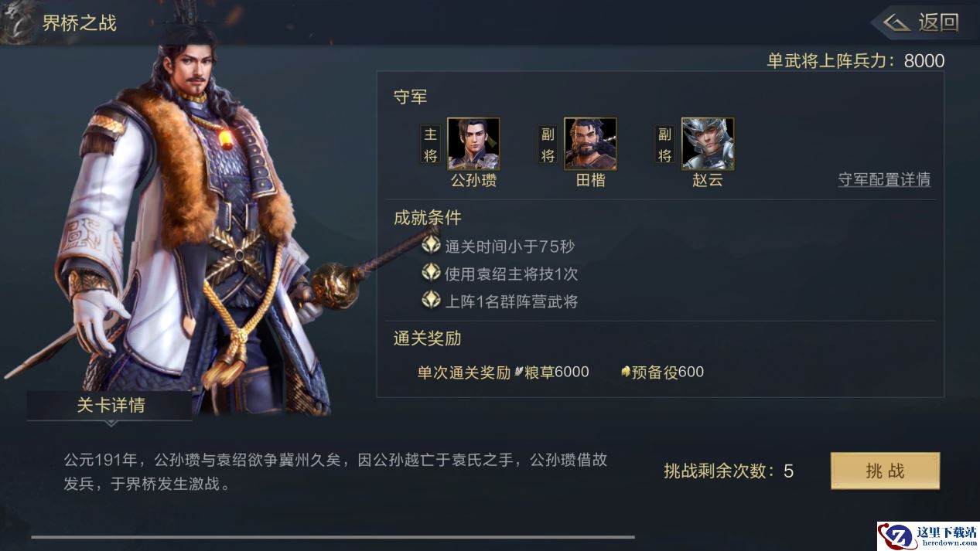Select 赵云 deputy general portrait
980x551 pixels.
coord(708,144)
